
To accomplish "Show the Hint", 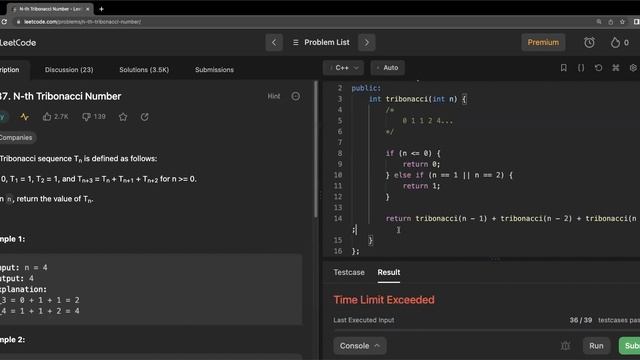I will click(273, 96).
